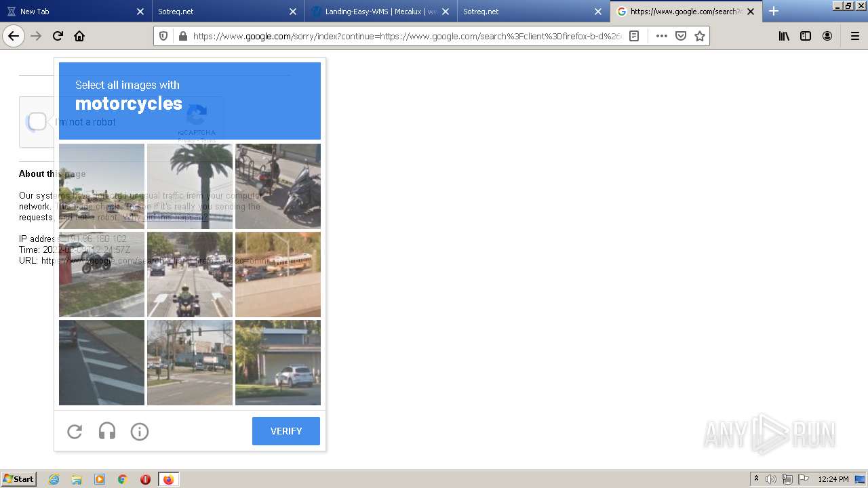Toggle reader view in the address bar
This screenshot has width=868, height=488.
pos(634,36)
